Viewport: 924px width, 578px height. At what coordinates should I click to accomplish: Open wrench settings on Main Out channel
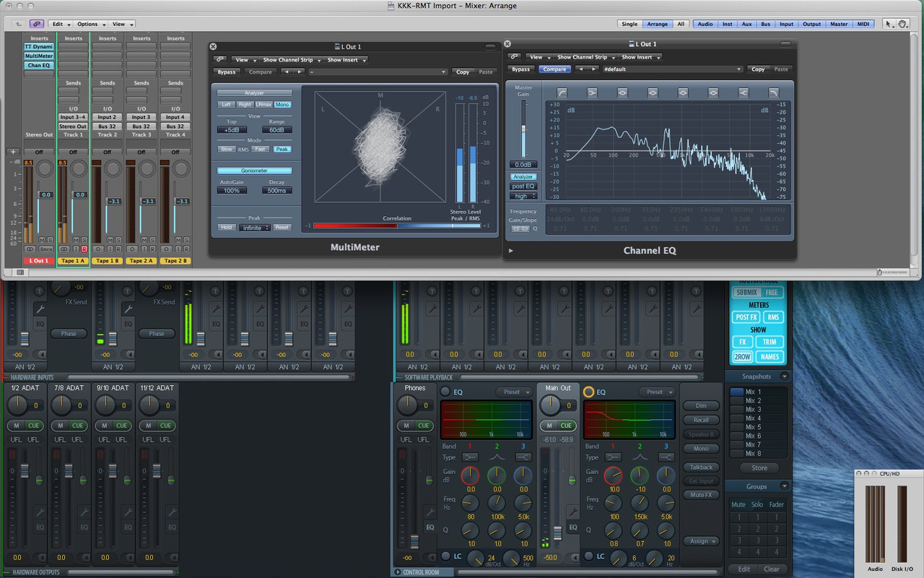point(572,512)
